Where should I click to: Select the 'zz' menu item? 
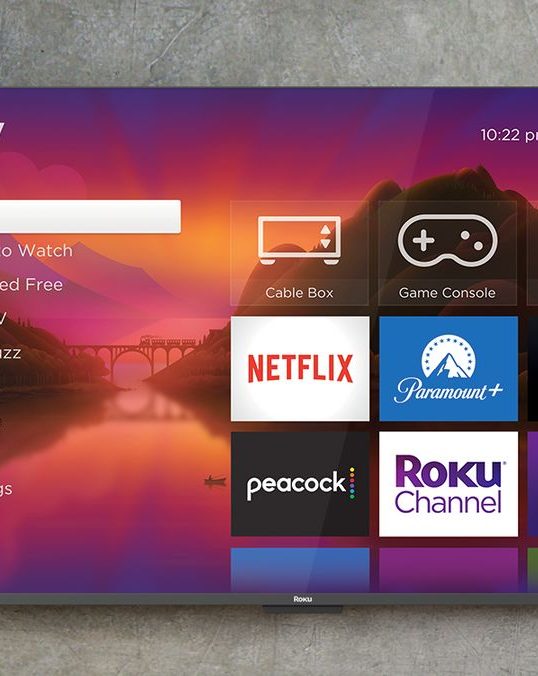(x=10, y=354)
